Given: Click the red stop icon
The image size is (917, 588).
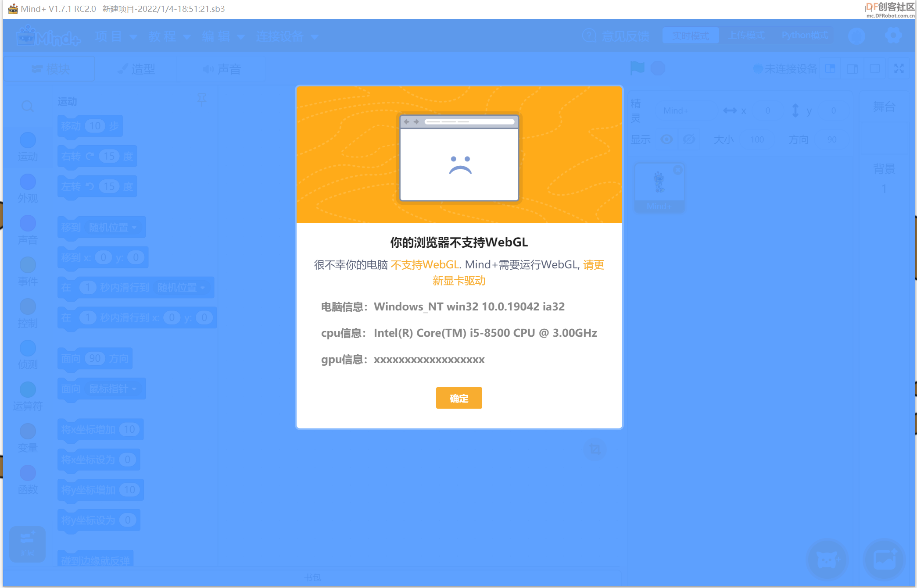Looking at the screenshot, I should pyautogui.click(x=657, y=68).
